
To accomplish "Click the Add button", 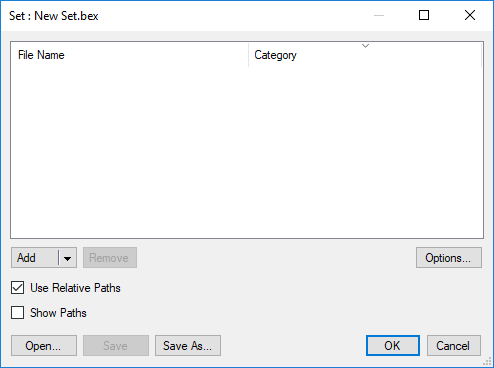I will (x=35, y=257).
